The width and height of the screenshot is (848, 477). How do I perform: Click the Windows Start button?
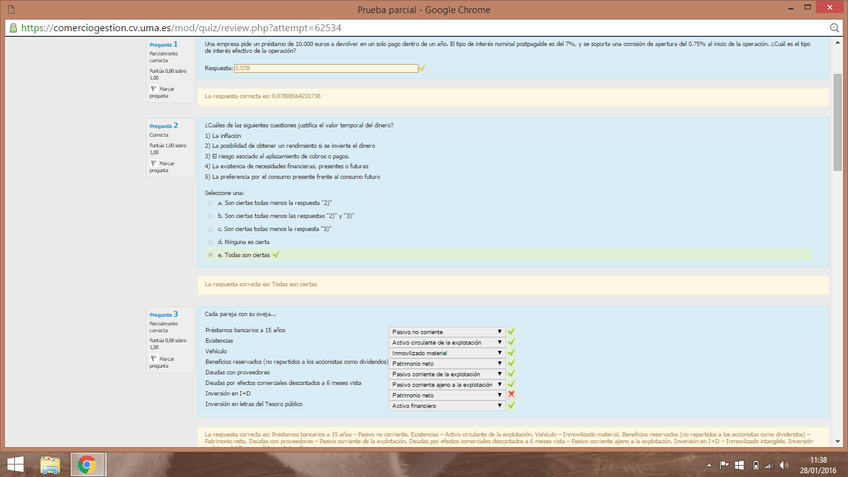point(16,465)
